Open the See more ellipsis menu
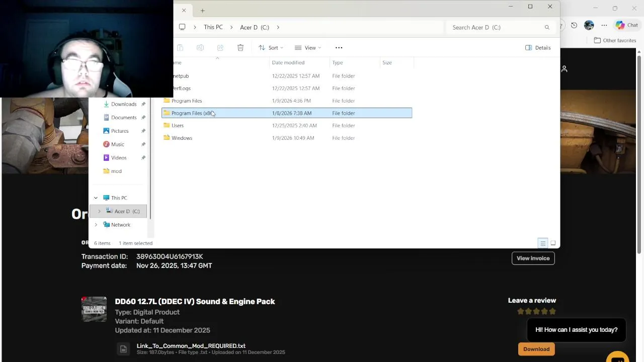Screen dimensions: 644x362 coord(339,48)
